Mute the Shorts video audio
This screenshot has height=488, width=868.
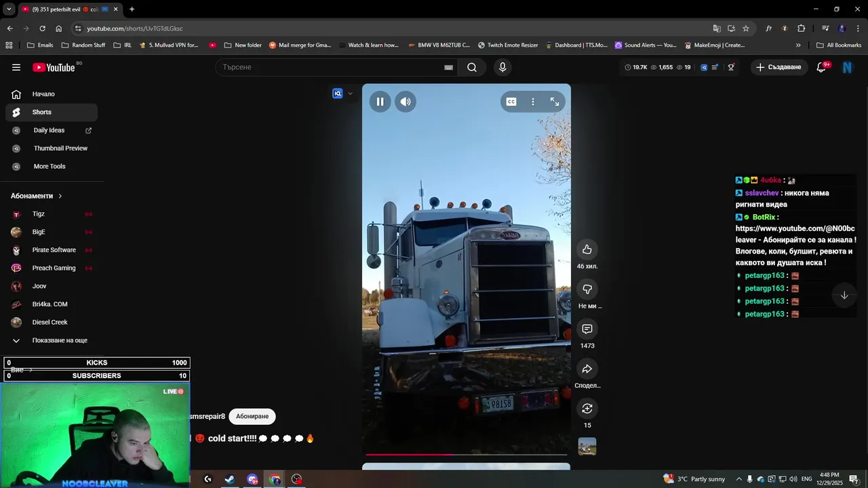click(406, 102)
